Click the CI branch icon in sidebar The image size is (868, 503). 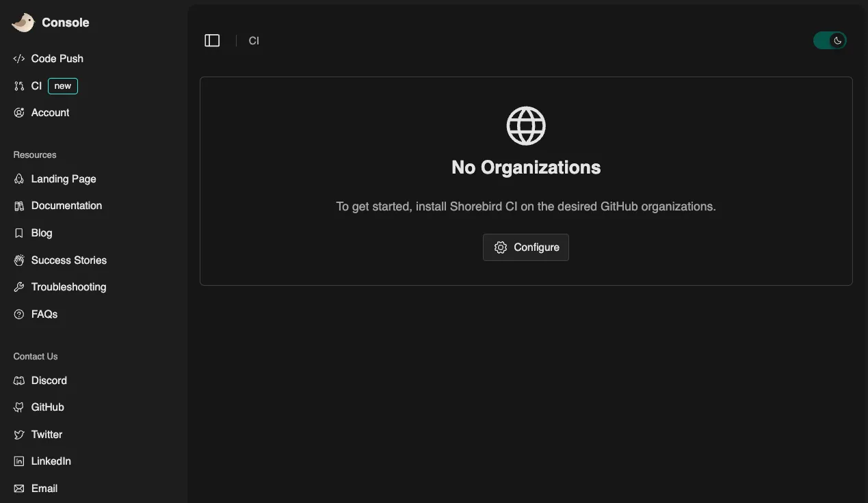pyautogui.click(x=18, y=85)
